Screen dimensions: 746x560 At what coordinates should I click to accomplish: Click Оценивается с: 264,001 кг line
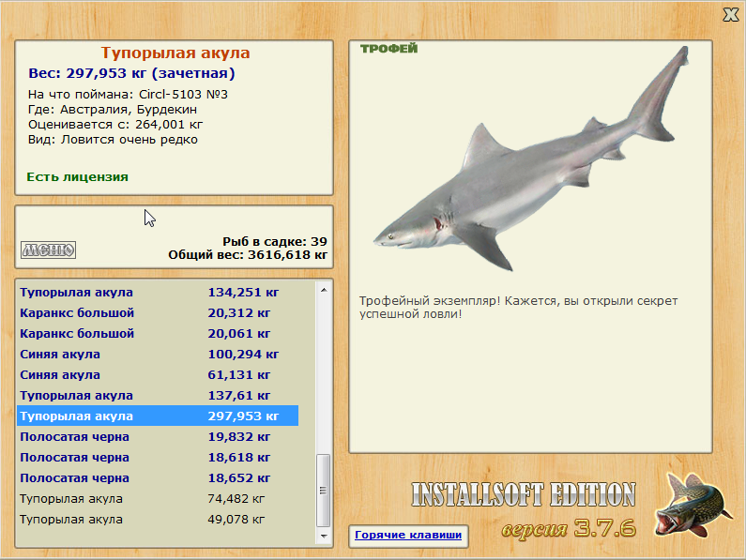pyautogui.click(x=115, y=125)
